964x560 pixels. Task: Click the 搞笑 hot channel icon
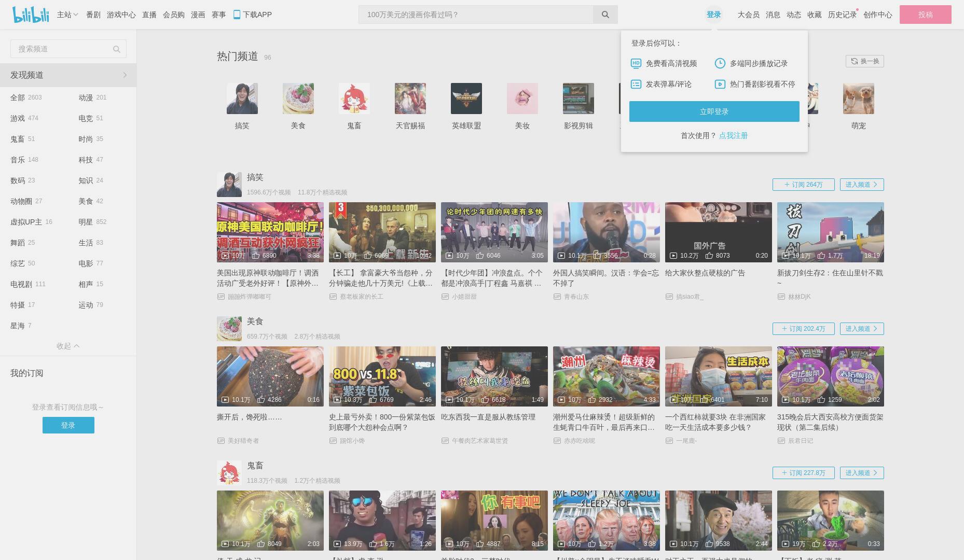pos(242,99)
